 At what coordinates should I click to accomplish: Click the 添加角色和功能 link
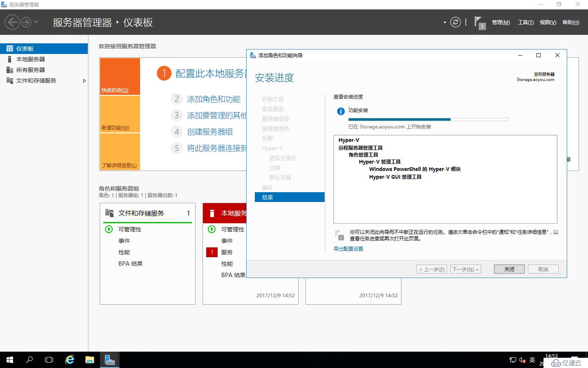tap(214, 99)
